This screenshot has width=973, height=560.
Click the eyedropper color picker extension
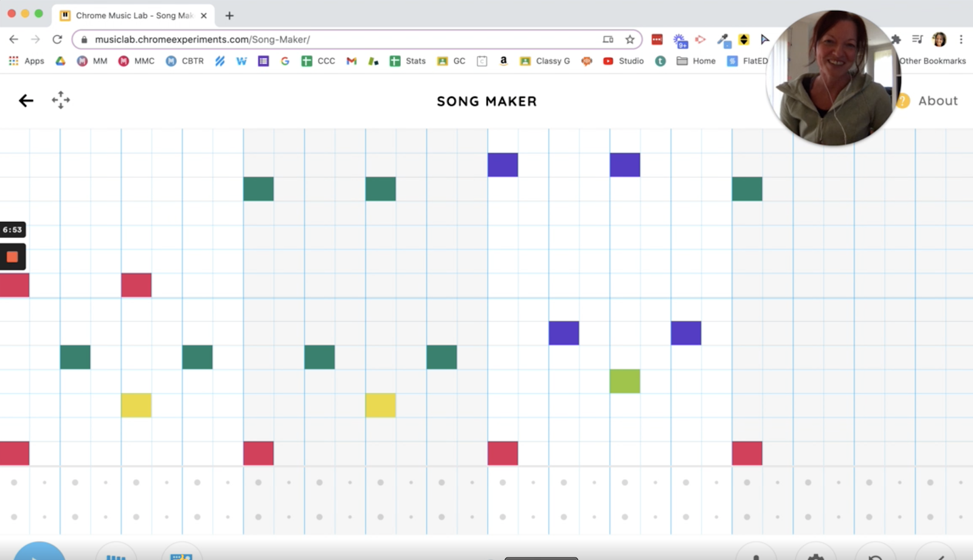click(x=724, y=40)
